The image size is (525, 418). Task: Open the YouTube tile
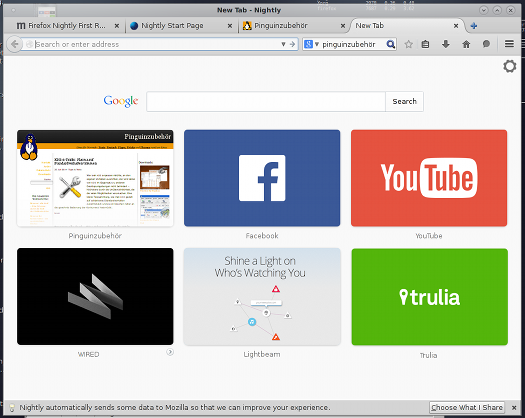point(429,178)
